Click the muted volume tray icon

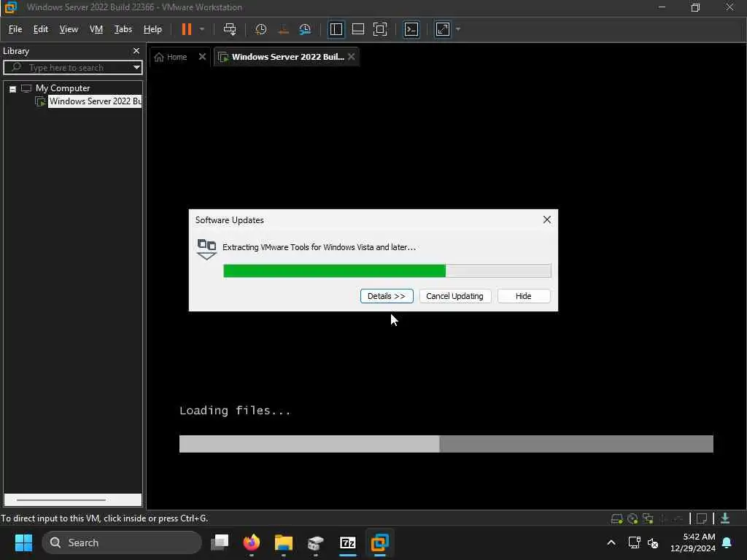coord(653,542)
